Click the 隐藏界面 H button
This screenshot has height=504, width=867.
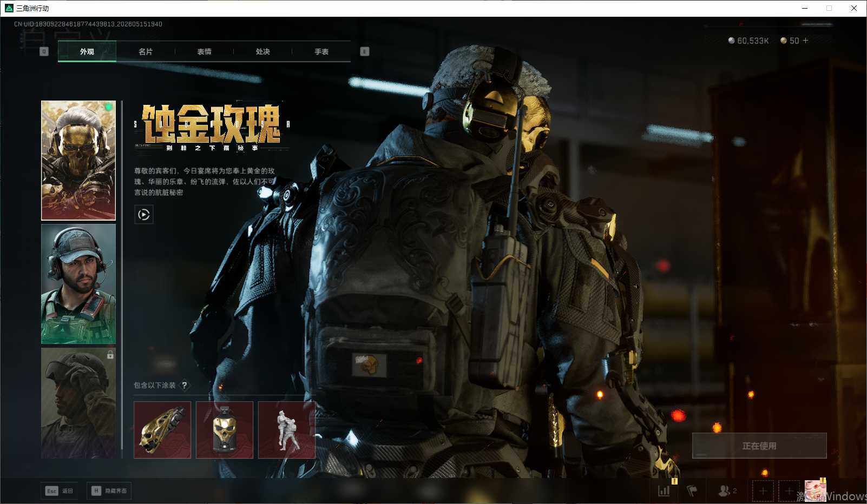point(109,490)
